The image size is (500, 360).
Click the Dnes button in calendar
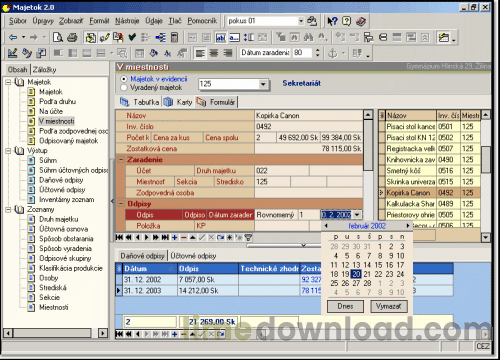(345, 306)
